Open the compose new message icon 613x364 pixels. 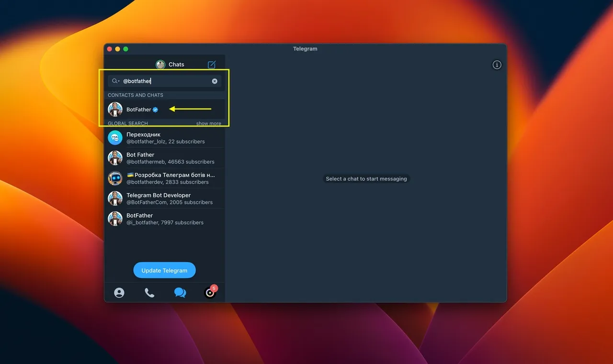click(212, 65)
